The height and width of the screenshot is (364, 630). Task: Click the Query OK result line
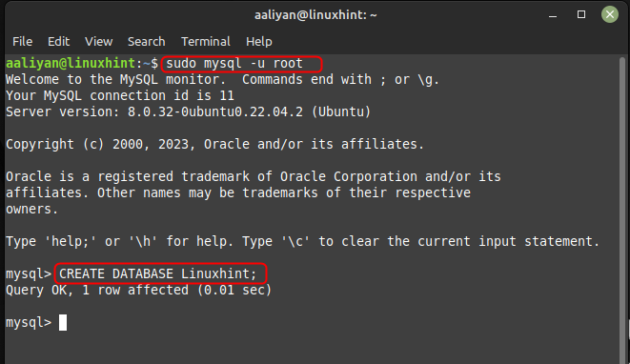(138, 290)
